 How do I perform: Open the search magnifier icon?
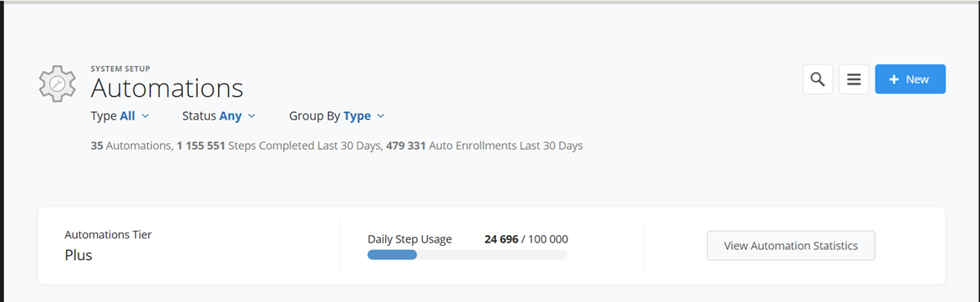817,79
